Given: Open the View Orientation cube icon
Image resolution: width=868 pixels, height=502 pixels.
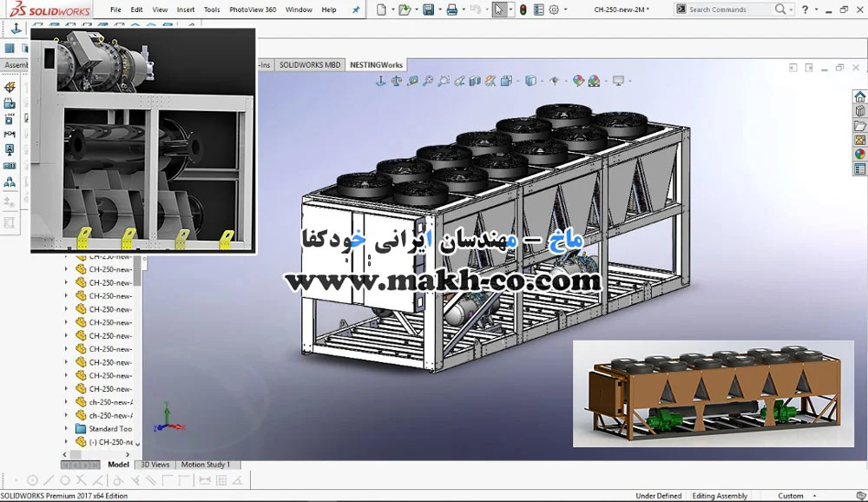Looking at the screenshot, I should [506, 81].
